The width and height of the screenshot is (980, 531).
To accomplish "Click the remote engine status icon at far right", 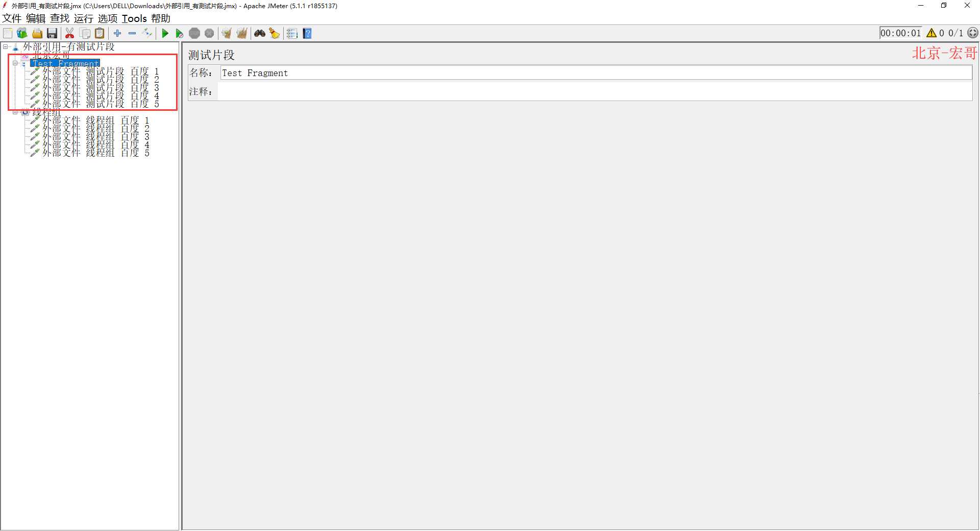I will point(973,33).
